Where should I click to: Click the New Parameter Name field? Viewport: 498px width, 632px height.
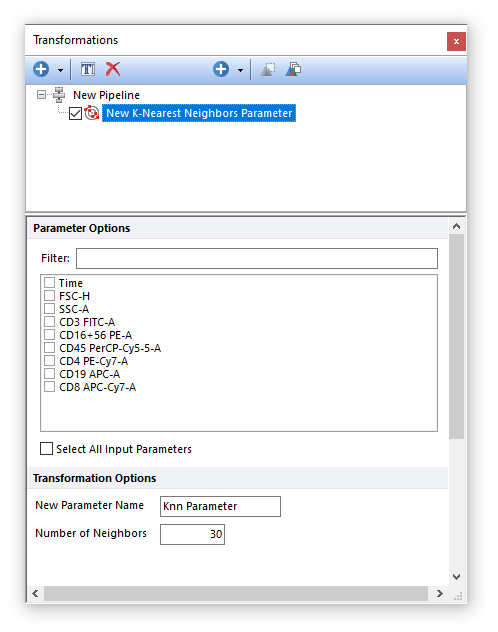tap(220, 506)
